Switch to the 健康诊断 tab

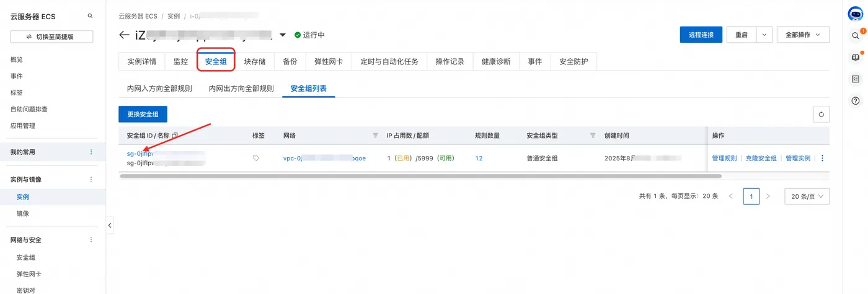coord(496,62)
